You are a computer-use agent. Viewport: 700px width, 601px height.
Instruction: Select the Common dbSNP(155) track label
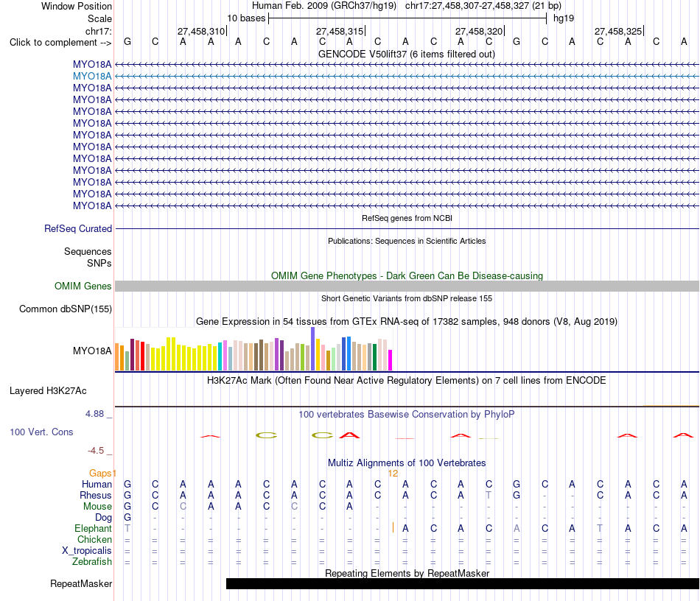pyautogui.click(x=65, y=309)
